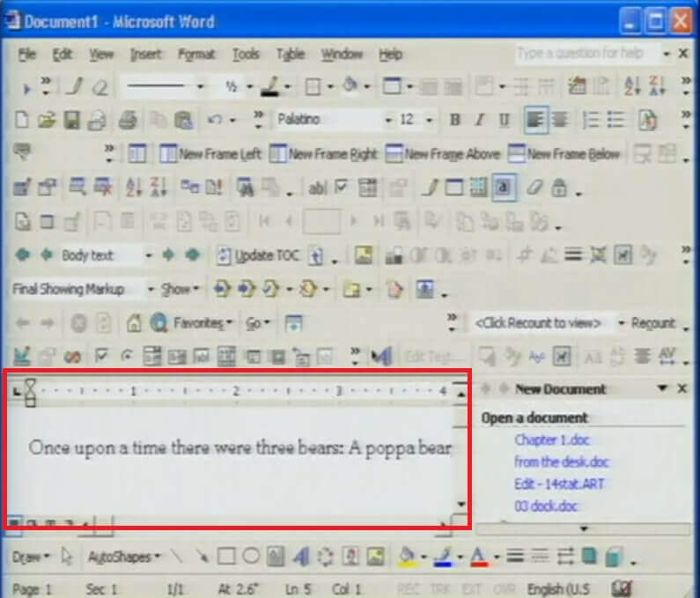The height and width of the screenshot is (598, 700).
Task: Open from the desk.doc link
Action: click(562, 461)
